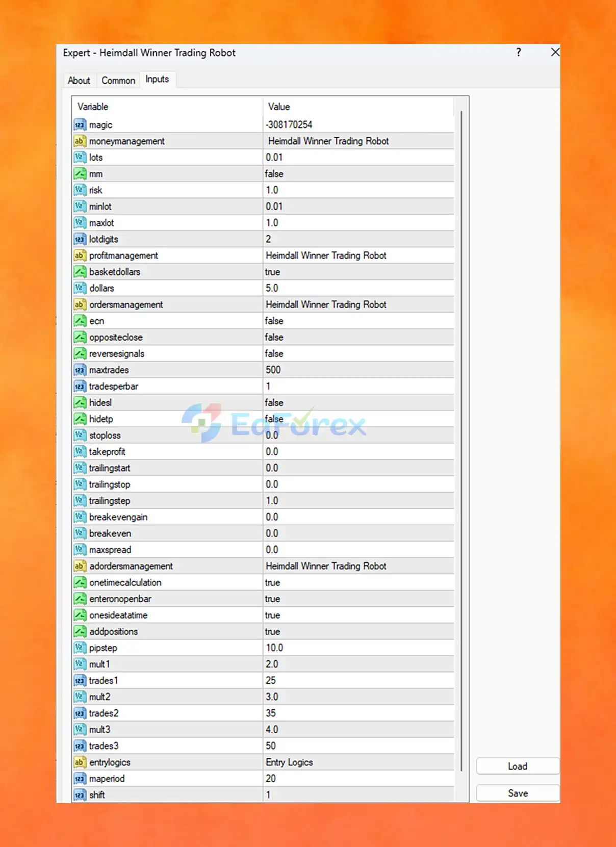Open the About tab
616x847 pixels.
79,81
